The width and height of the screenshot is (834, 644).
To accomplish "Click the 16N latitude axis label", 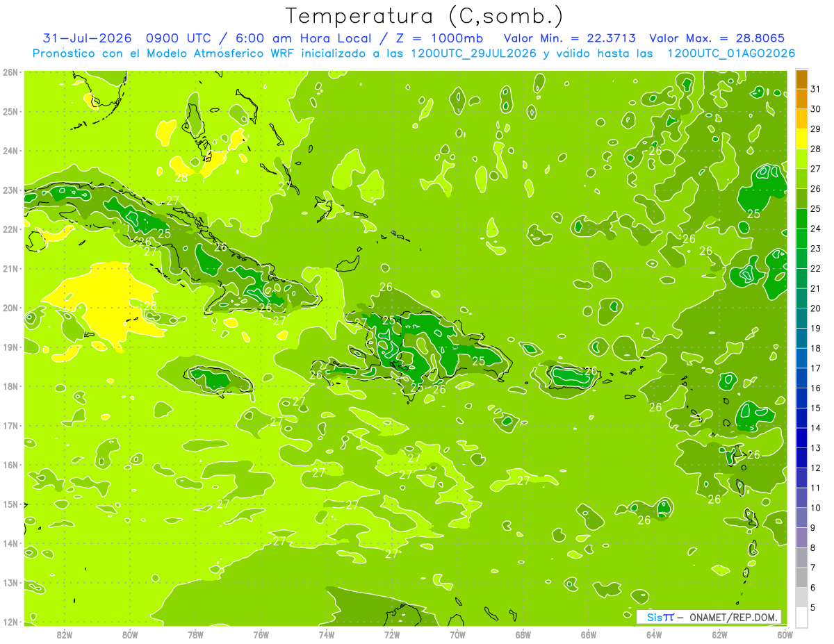I will pos(10,465).
